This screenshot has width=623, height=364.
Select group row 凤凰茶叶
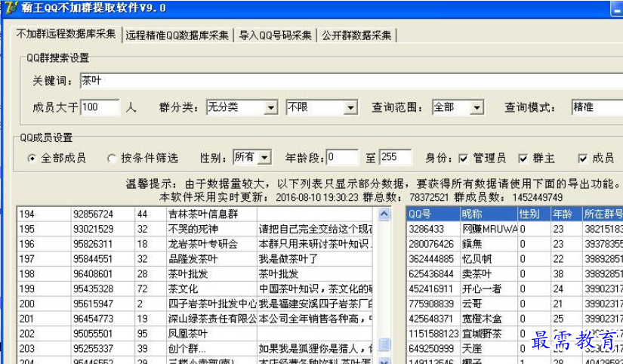coord(195,333)
